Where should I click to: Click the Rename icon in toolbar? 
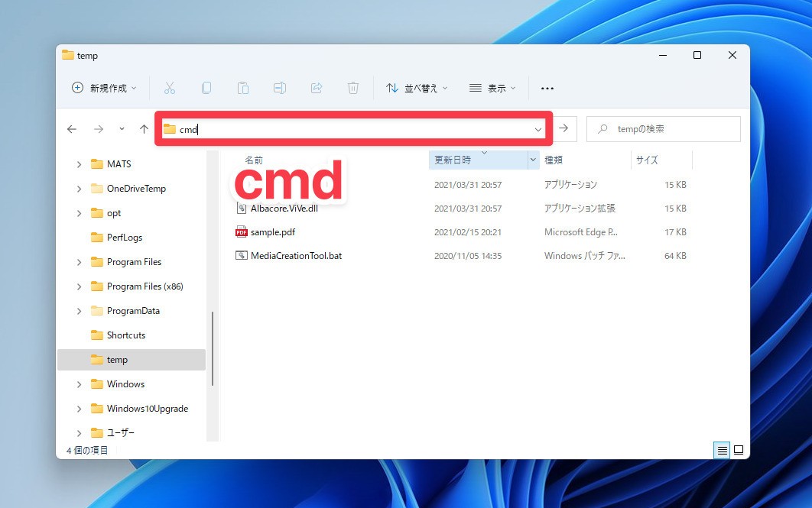click(280, 88)
